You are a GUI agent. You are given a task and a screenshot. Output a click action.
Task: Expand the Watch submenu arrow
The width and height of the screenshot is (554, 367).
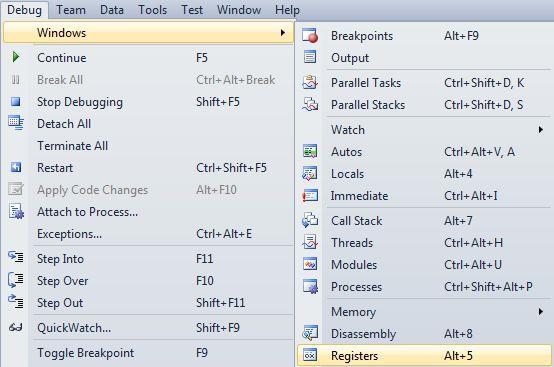(541, 130)
